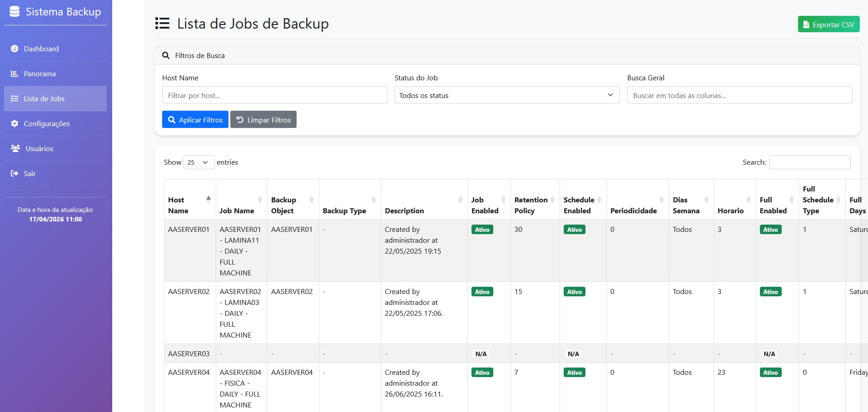
Task: Click the Configurações gear icon
Action: tap(15, 123)
